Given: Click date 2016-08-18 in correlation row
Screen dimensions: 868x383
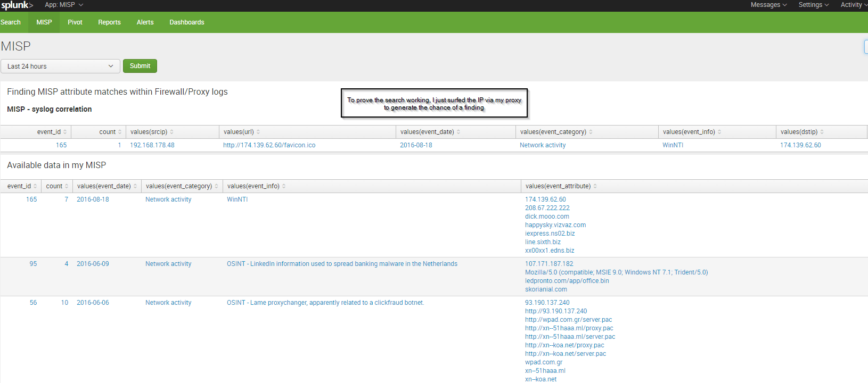Looking at the screenshot, I should 416,145.
